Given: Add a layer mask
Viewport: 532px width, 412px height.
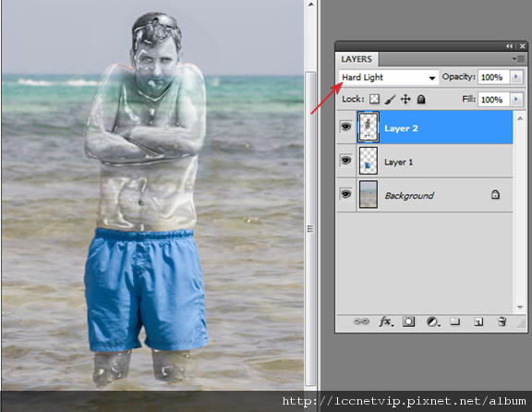Looking at the screenshot, I should click(408, 321).
